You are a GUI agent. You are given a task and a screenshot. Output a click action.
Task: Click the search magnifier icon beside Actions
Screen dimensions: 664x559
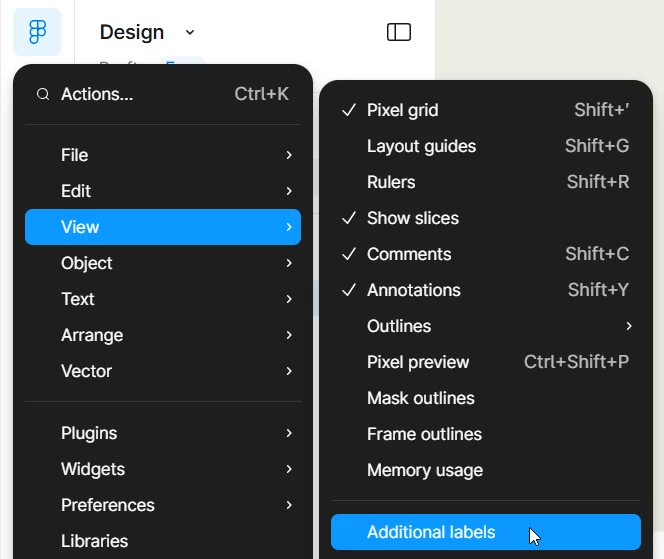coord(43,95)
